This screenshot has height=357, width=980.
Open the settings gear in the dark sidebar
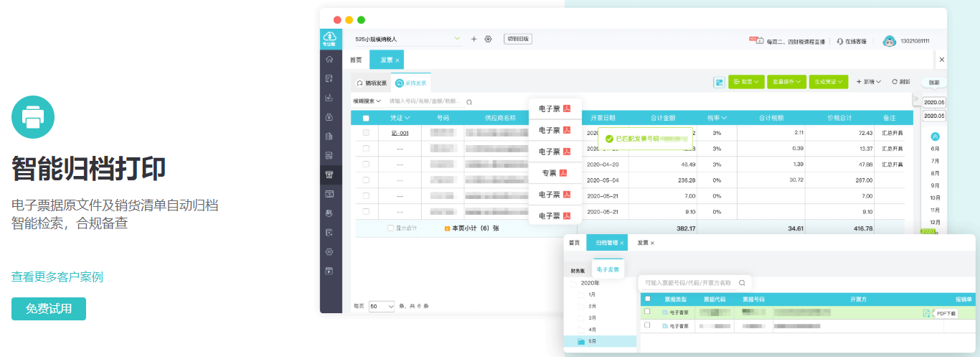pos(329,251)
